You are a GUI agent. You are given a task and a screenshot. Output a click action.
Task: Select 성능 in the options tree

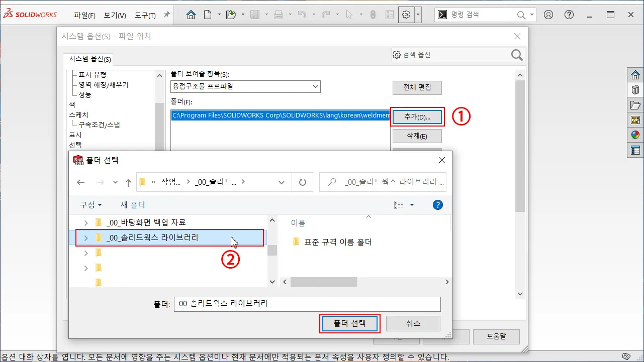click(85, 95)
